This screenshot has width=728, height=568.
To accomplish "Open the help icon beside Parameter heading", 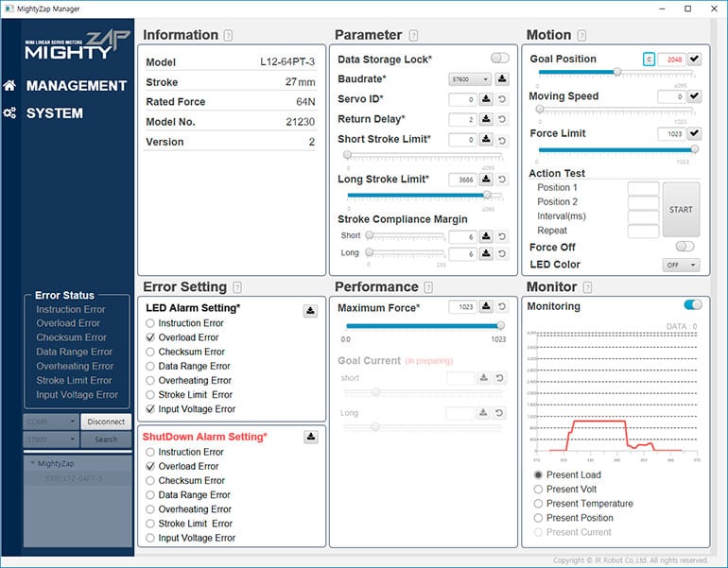I will pyautogui.click(x=414, y=36).
